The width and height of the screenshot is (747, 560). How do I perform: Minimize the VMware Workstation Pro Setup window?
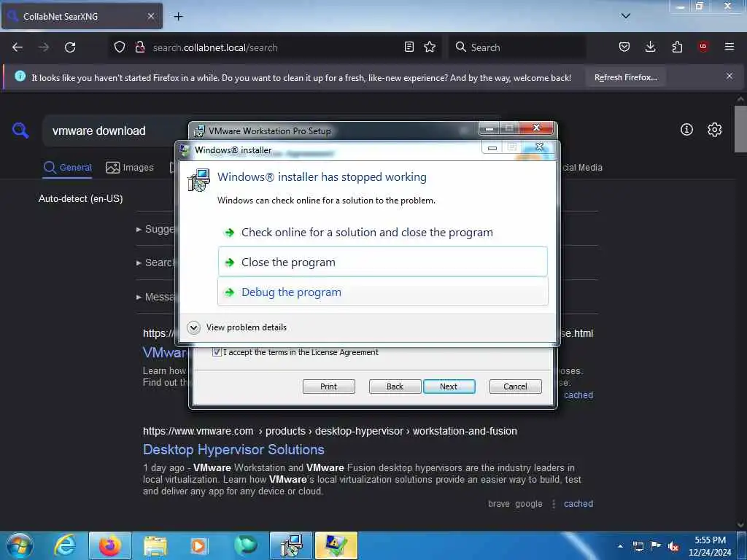point(489,128)
